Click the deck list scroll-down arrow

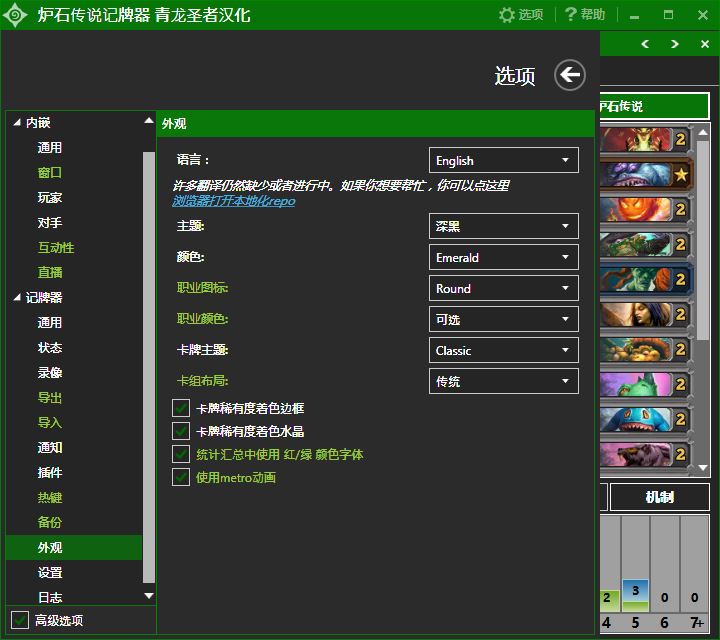[x=703, y=468]
